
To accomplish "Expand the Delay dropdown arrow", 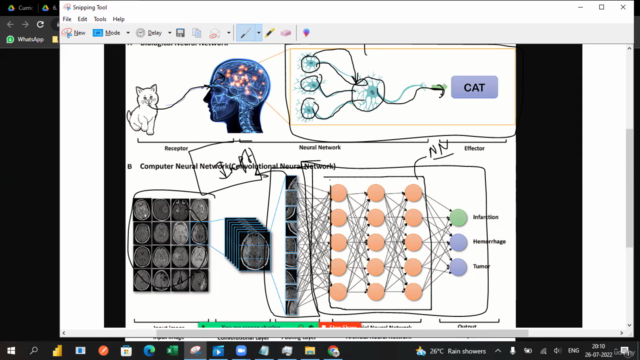I will [170, 33].
